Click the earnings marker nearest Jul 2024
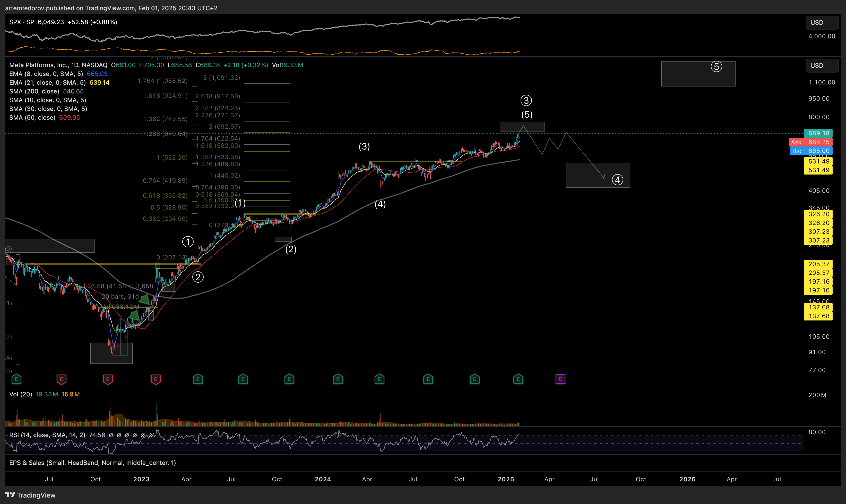 [428, 379]
